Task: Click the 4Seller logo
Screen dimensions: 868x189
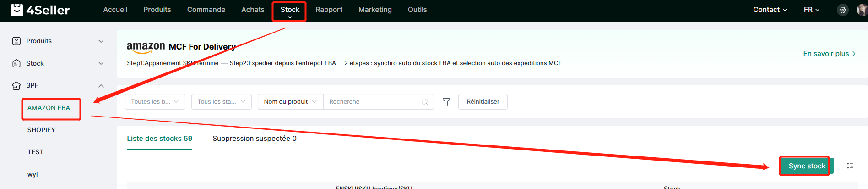Action: coord(40,10)
